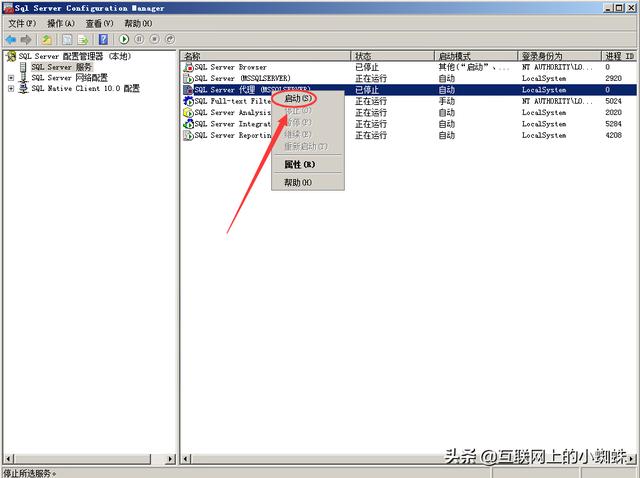Screen dimensions: 640x478
Task: Click the process ID 5284 cell
Action: pyautogui.click(x=613, y=124)
